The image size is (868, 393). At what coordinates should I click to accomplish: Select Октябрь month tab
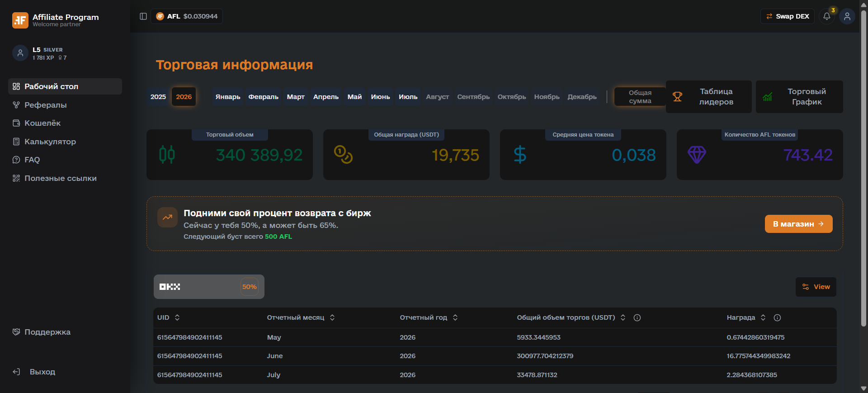coord(512,97)
